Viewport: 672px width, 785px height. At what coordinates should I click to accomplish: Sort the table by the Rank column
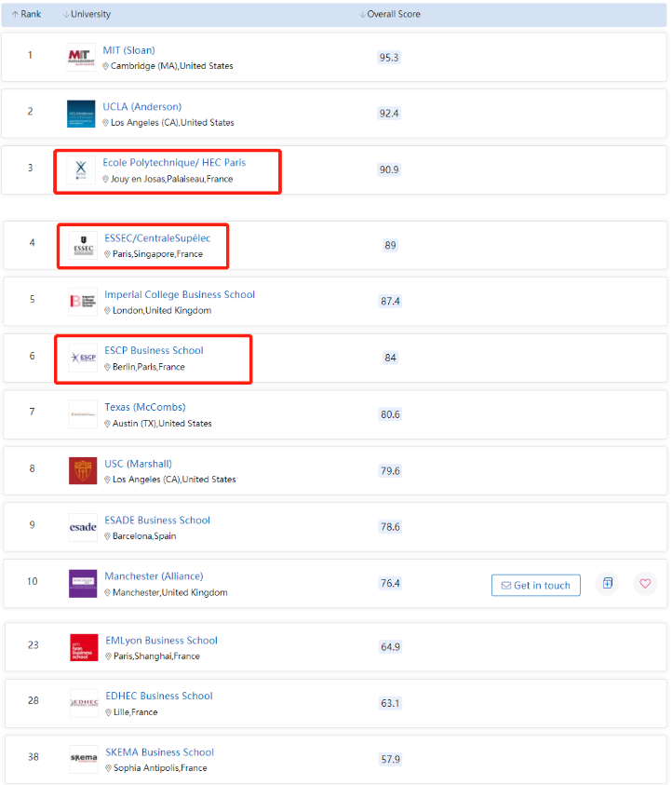26,14
